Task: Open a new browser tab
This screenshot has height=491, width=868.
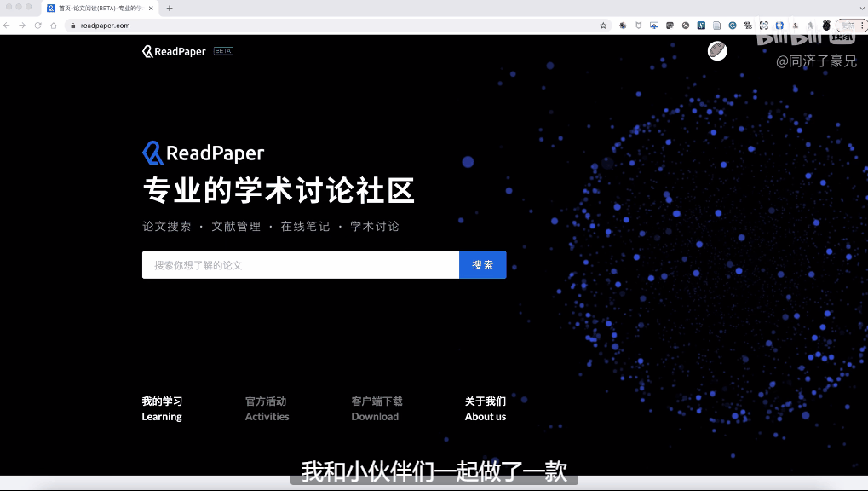Action: coord(170,9)
